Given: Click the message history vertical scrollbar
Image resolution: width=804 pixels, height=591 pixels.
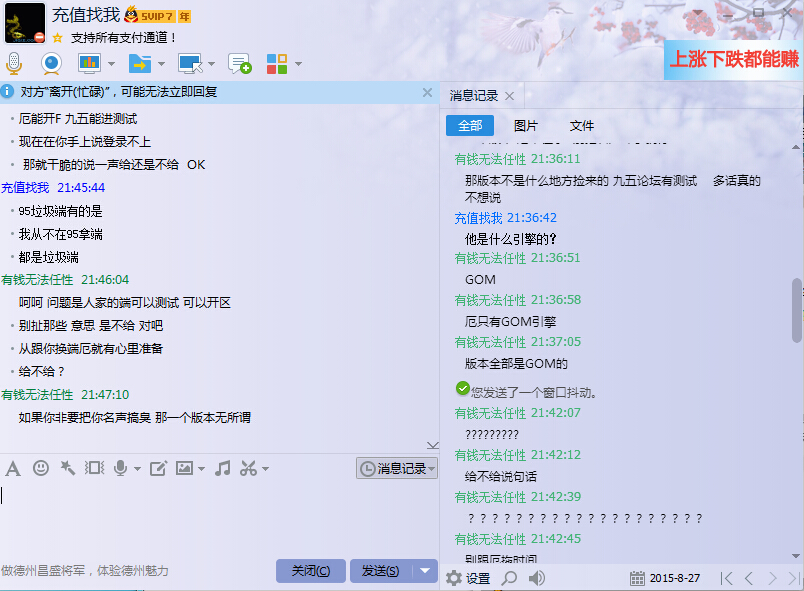Looking at the screenshot, I should click(x=797, y=310).
